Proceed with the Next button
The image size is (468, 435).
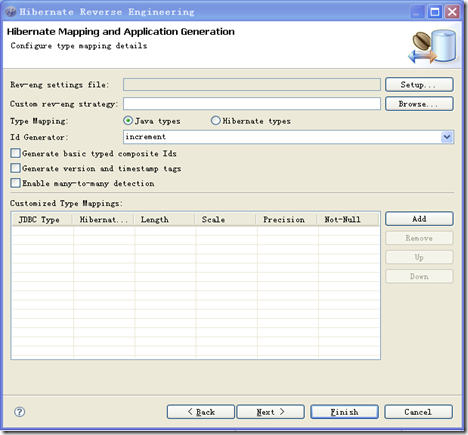coord(270,412)
